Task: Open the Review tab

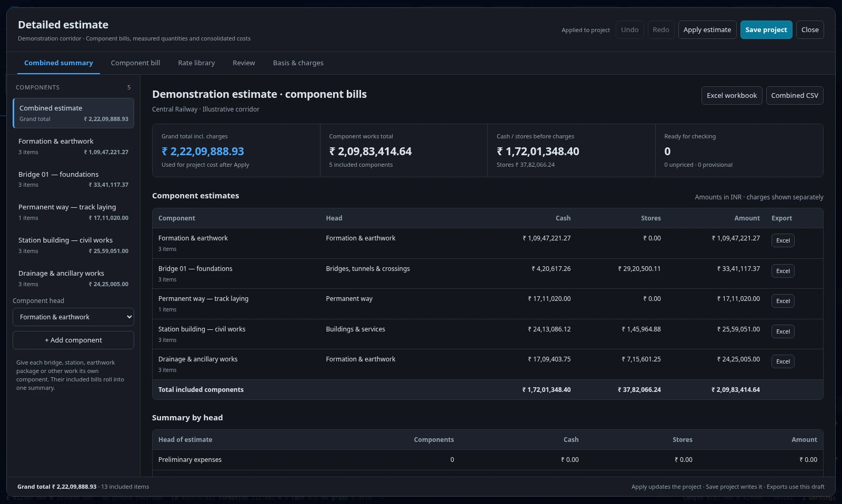Action: (244, 63)
